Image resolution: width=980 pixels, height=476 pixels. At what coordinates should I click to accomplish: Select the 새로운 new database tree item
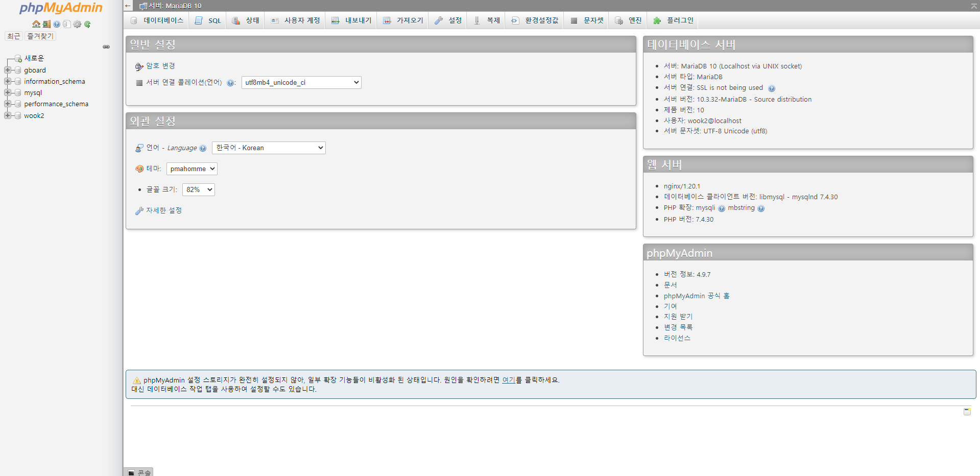34,58
